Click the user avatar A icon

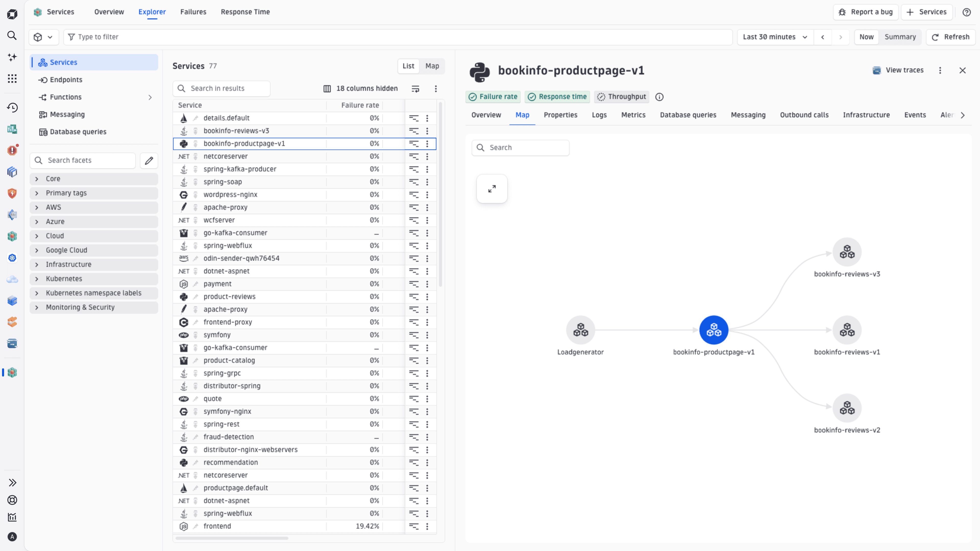pyautogui.click(x=12, y=537)
